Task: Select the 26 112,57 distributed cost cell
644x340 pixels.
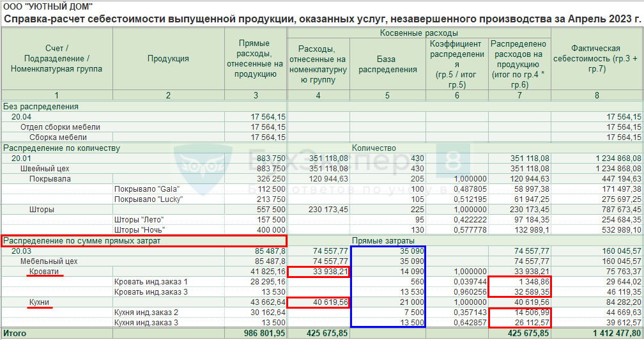Action: click(x=519, y=323)
